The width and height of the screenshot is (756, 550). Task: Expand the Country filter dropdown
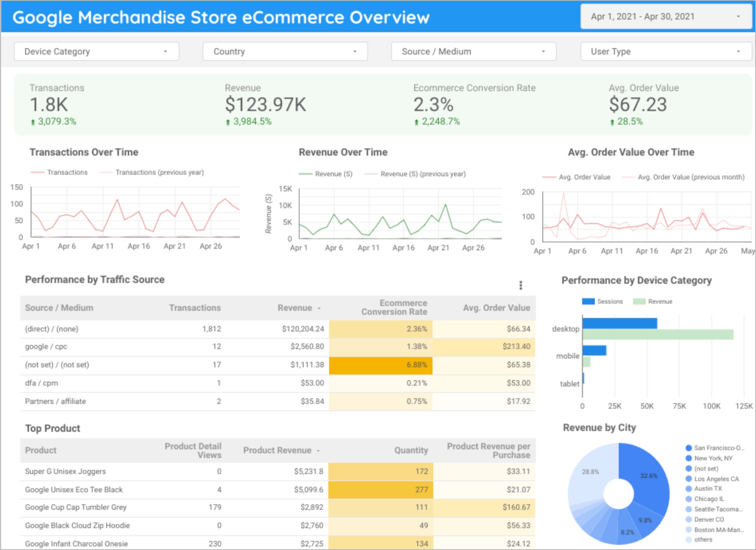pyautogui.click(x=285, y=52)
